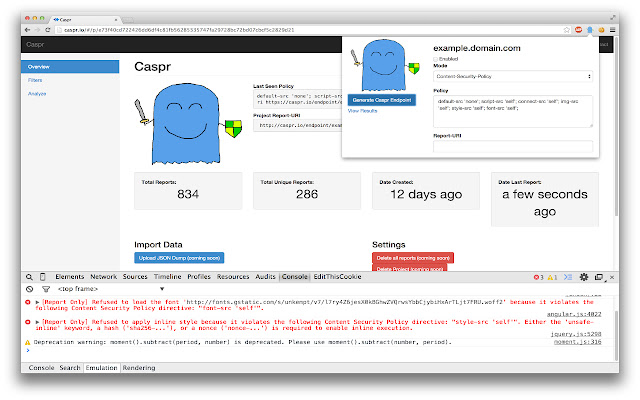This screenshot has height=400, width=640.
Task: Select the Console drawer tab at the bottom
Action: (41, 368)
